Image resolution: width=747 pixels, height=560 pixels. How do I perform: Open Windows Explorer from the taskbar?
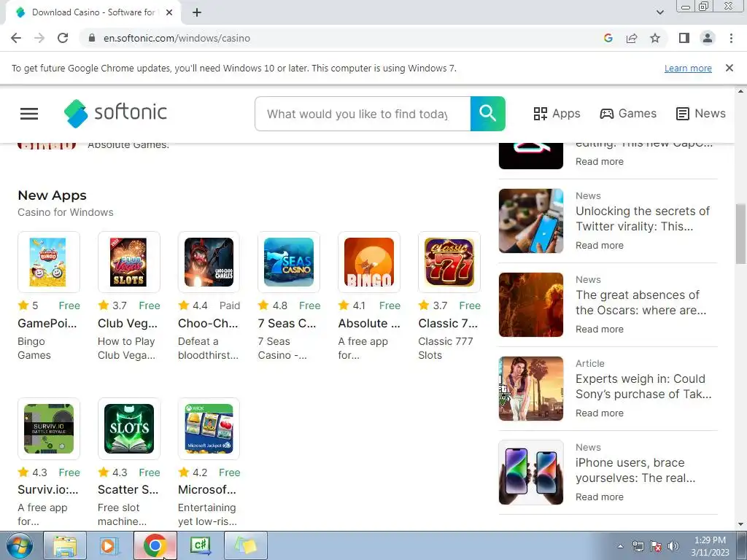pyautogui.click(x=65, y=545)
